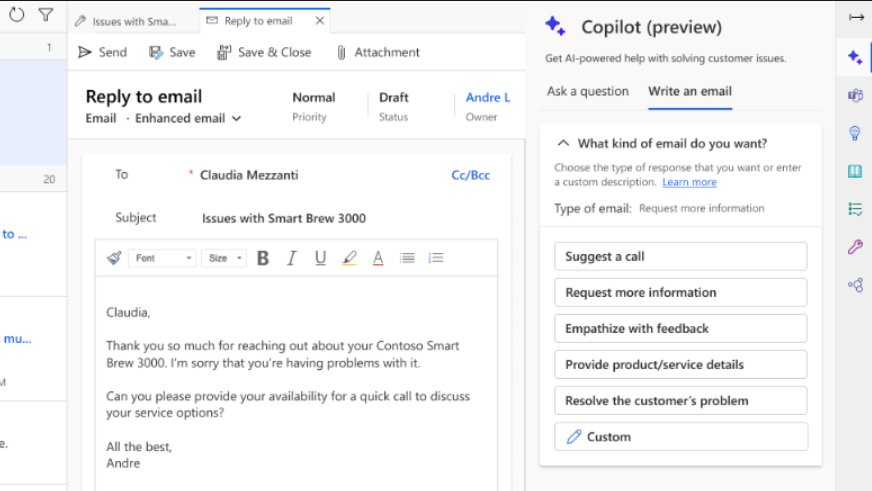Open the filter icon in the list header
This screenshot has height=491, width=872.
(x=46, y=14)
